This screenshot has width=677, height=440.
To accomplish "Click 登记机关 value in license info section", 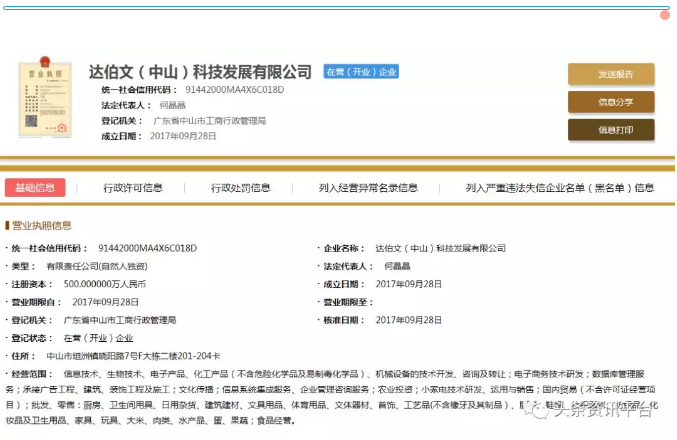I will pyautogui.click(x=120, y=320).
